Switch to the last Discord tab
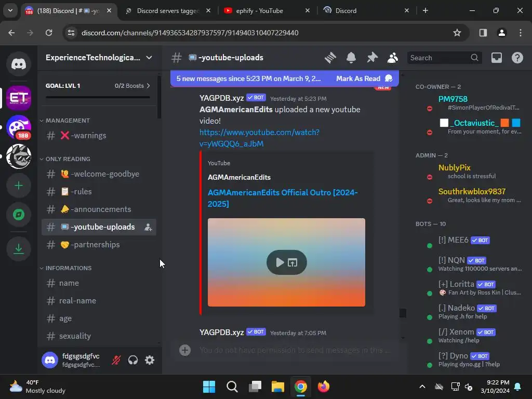 [x=366, y=11]
